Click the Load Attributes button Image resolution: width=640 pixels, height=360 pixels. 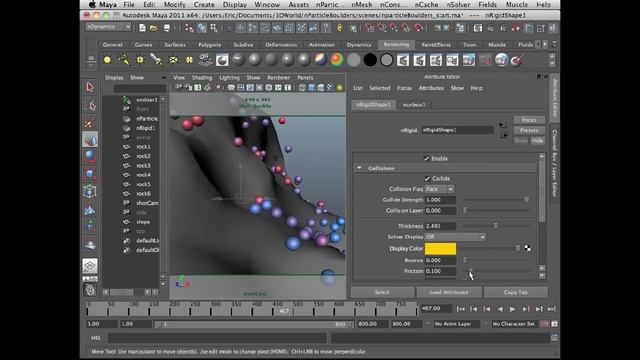[449, 292]
